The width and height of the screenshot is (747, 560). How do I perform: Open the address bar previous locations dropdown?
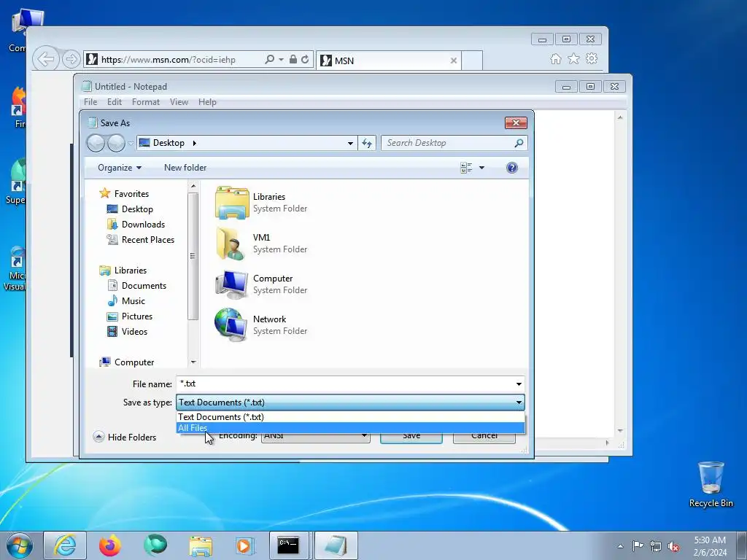[x=350, y=143]
